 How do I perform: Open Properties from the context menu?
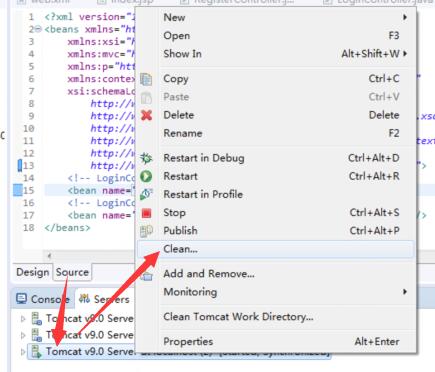pos(188,342)
